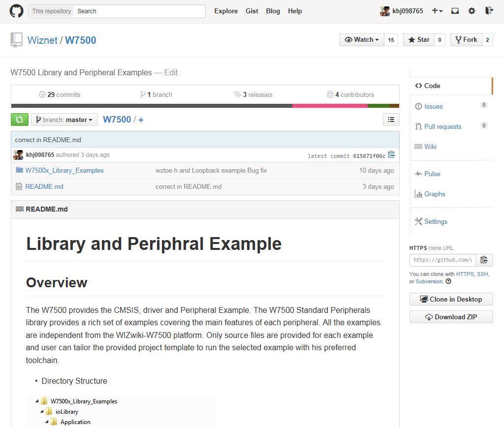Open the Code tab in sidebar

[451, 86]
